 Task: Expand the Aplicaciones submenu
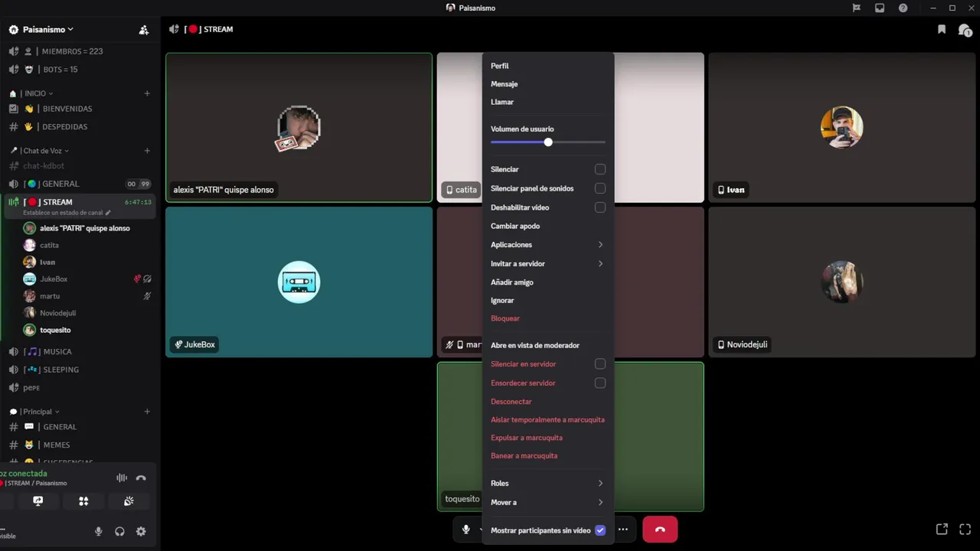click(x=548, y=245)
